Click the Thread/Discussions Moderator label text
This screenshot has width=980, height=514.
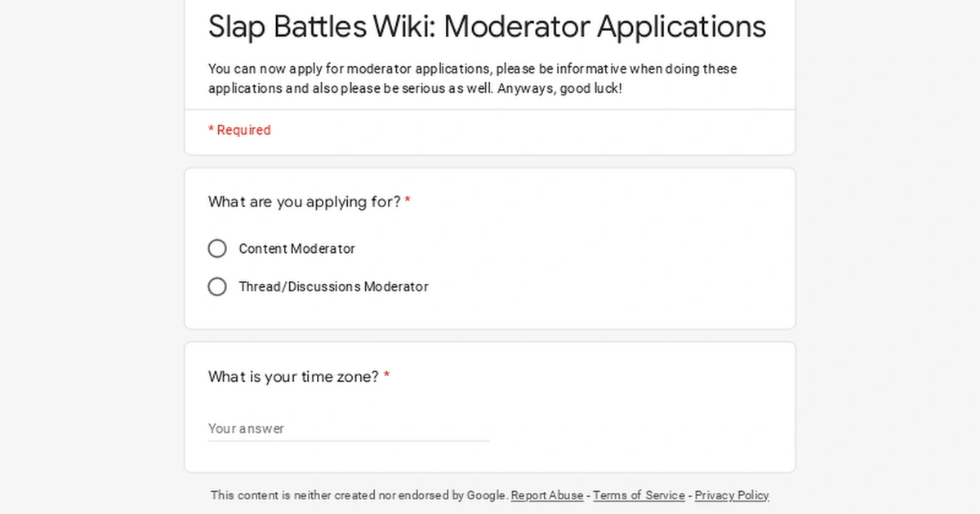point(334,286)
